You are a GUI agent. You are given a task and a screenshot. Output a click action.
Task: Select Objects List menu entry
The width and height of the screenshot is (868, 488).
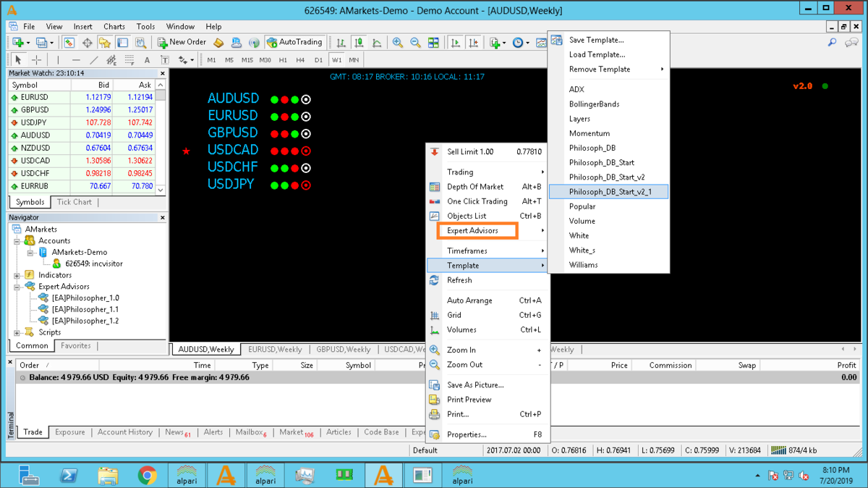[487, 216]
